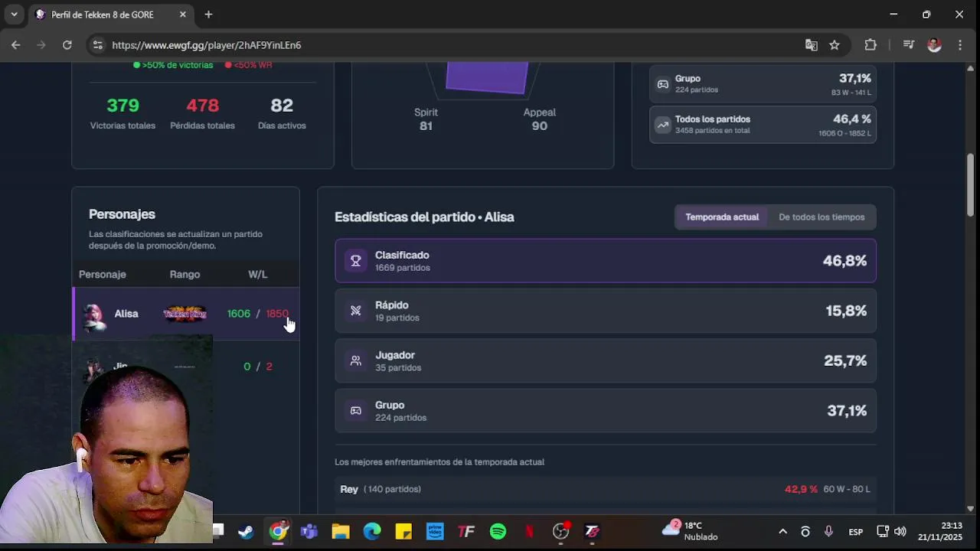The width and height of the screenshot is (980, 551).
Task: Click the Personaje column header
Action: coord(103,274)
